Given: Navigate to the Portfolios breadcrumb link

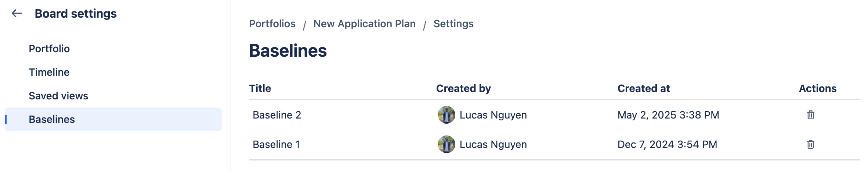Looking at the screenshot, I should pos(272,24).
